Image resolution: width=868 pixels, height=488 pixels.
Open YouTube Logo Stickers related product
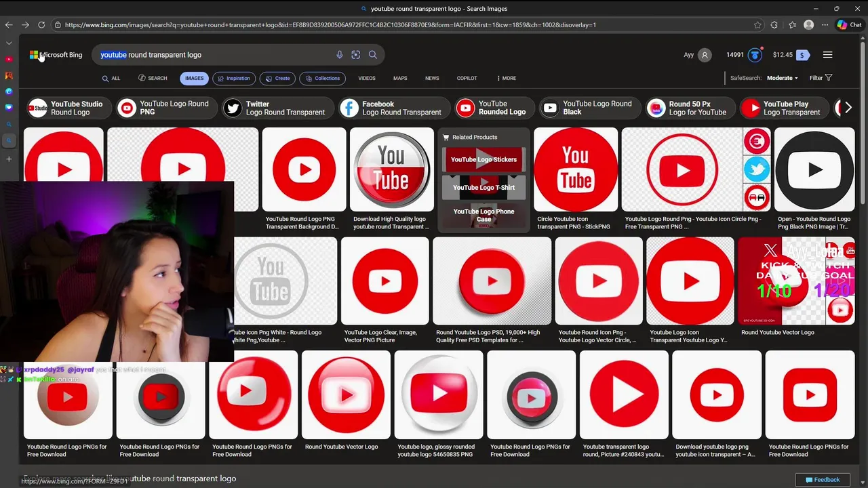pyautogui.click(x=484, y=160)
